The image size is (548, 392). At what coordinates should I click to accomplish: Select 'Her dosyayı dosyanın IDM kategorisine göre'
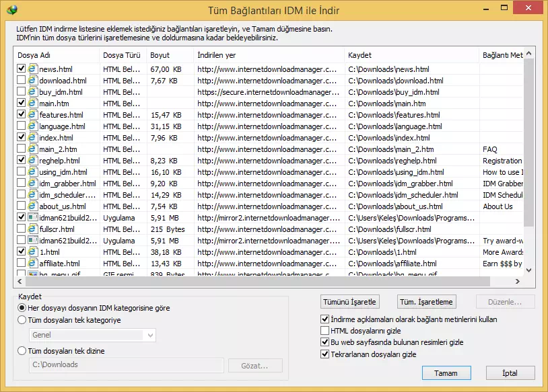[22, 308]
